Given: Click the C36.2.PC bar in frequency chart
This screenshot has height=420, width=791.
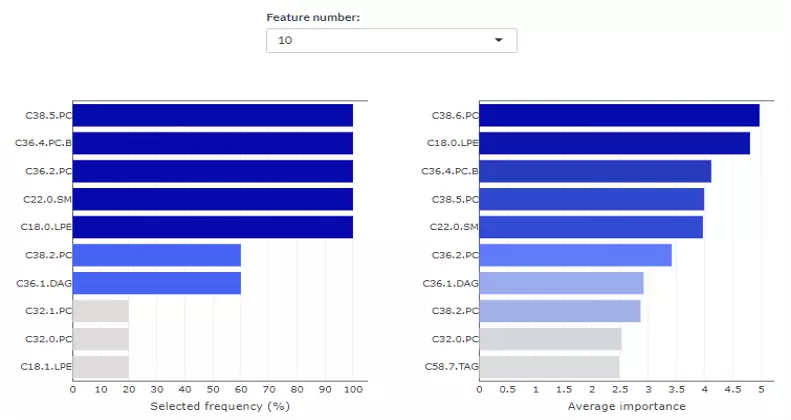Looking at the screenshot, I should 212,172.
